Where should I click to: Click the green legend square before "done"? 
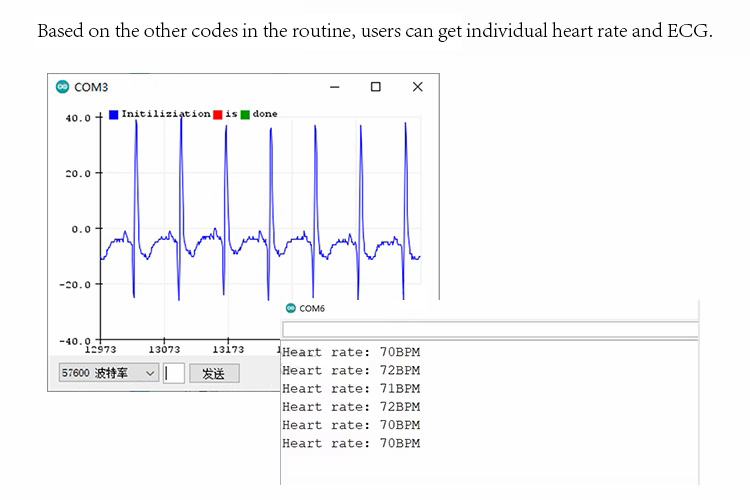point(245,115)
